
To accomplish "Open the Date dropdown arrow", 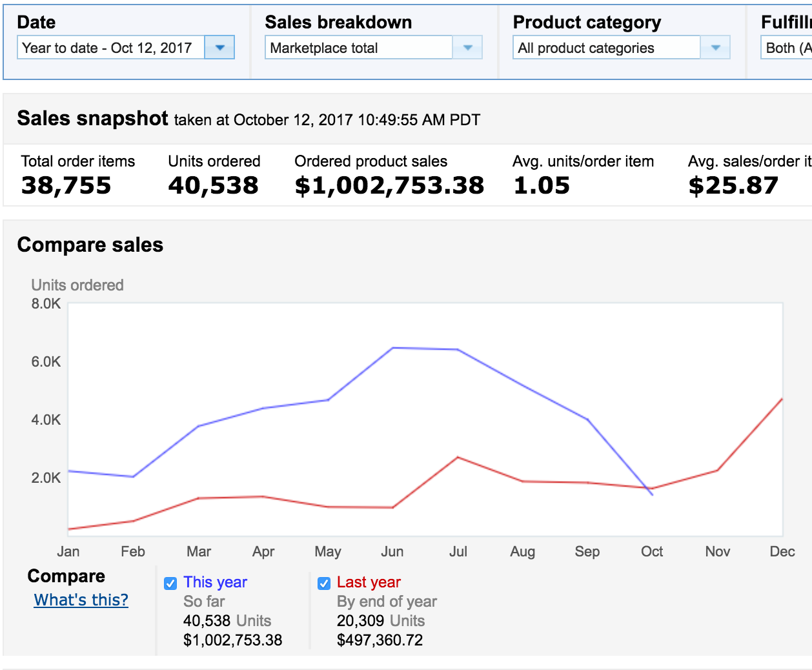I will [219, 48].
